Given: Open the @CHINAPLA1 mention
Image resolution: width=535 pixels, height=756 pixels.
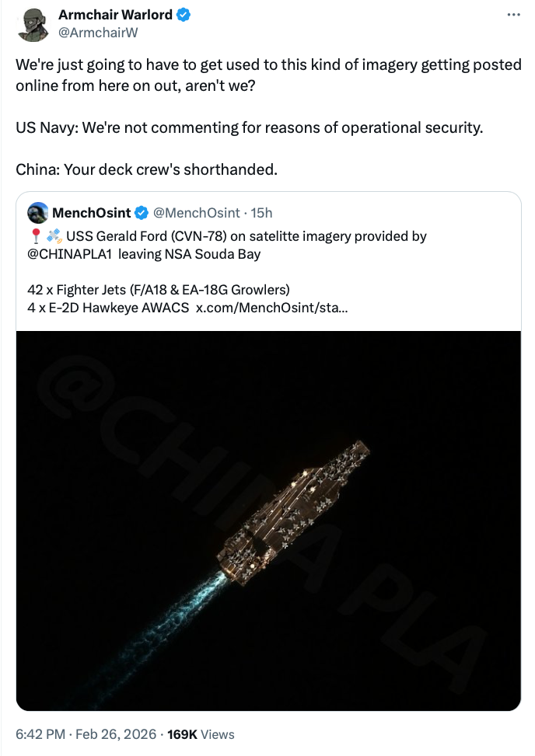Looking at the screenshot, I should click(69, 253).
